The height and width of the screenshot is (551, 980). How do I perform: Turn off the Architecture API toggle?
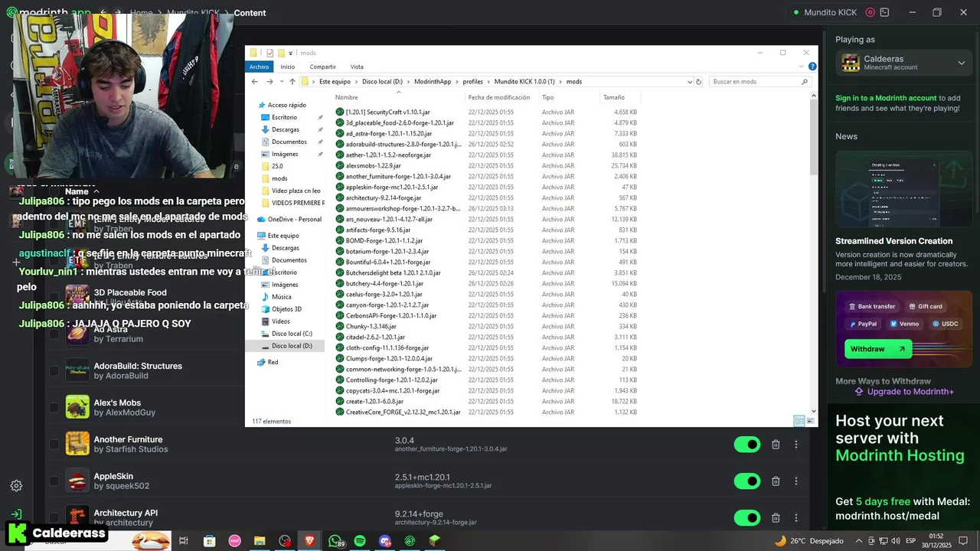point(747,518)
